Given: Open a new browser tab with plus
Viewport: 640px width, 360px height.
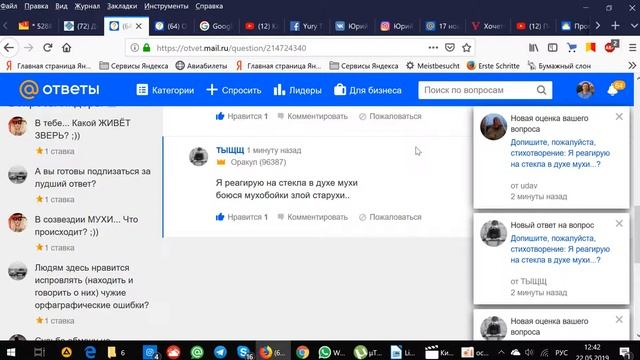Looking at the screenshot, I should pos(615,26).
